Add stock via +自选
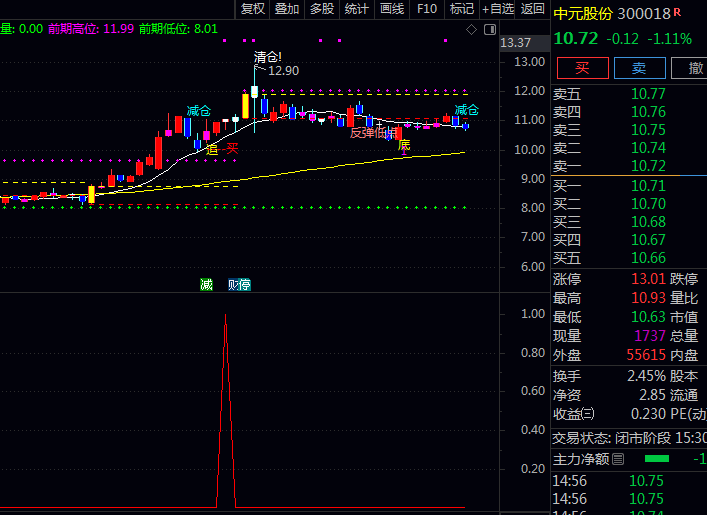 click(498, 9)
